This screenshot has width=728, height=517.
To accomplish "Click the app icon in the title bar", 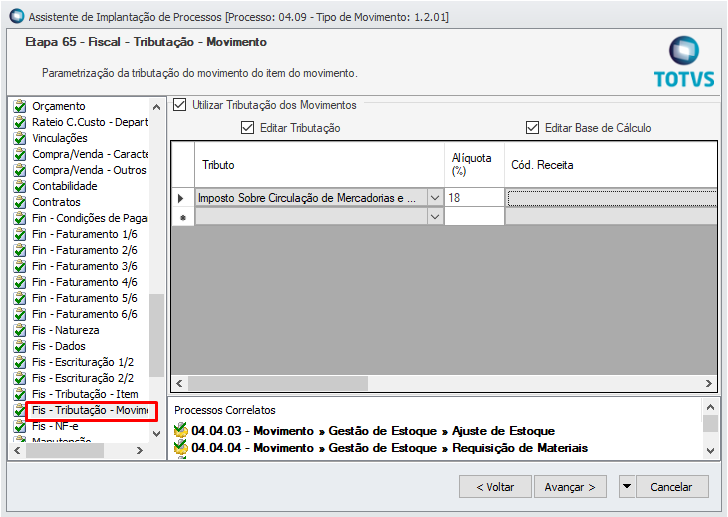I will coord(17,16).
